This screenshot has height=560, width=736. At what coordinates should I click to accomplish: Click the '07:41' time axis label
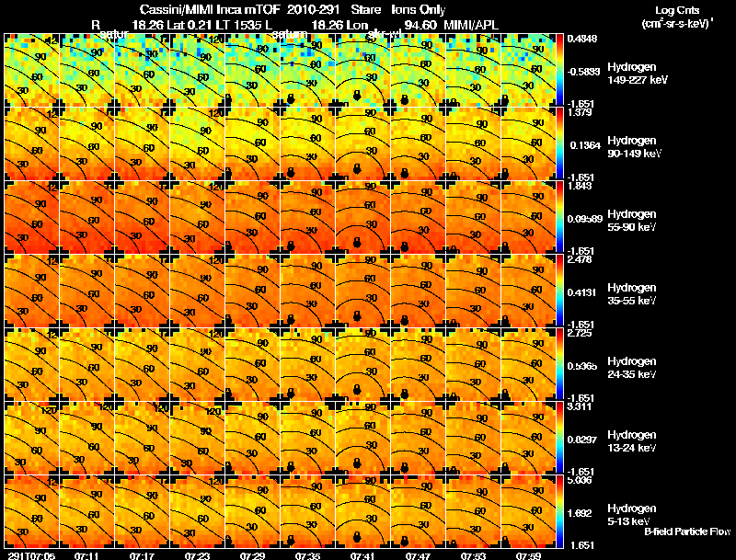363,555
